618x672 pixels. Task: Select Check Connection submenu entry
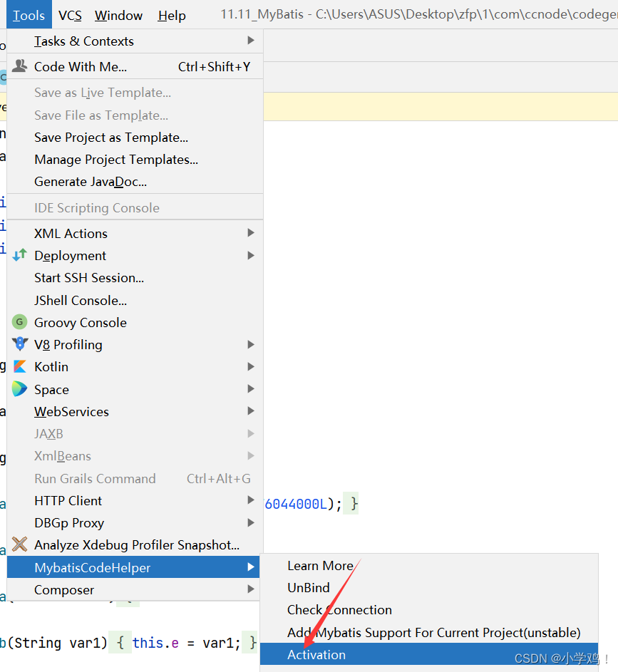[429, 610]
